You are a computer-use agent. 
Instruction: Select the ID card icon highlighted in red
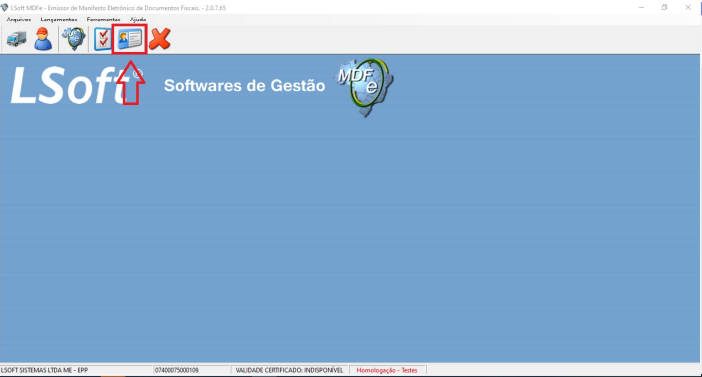click(x=130, y=39)
